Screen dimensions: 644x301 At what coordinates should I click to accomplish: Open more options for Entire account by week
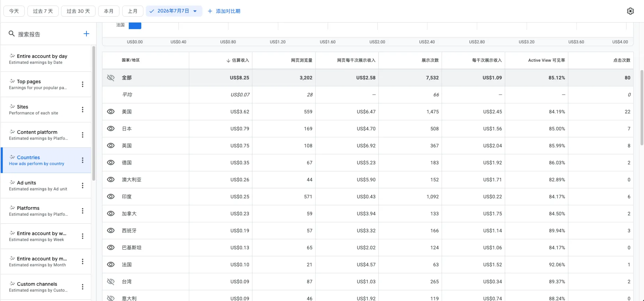(x=83, y=236)
